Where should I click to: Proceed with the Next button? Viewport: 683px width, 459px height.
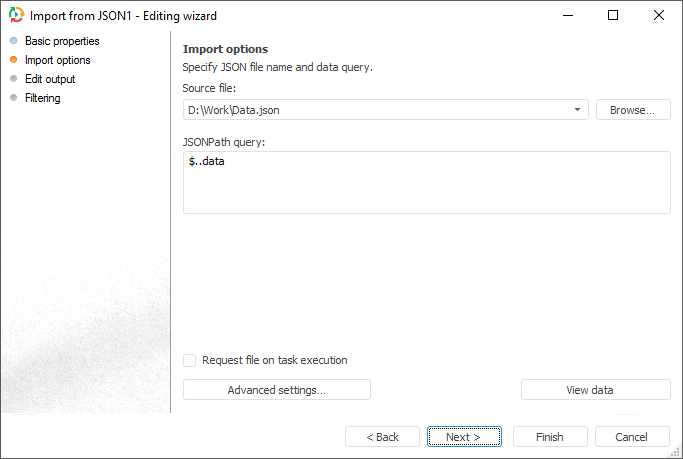pyautogui.click(x=464, y=437)
